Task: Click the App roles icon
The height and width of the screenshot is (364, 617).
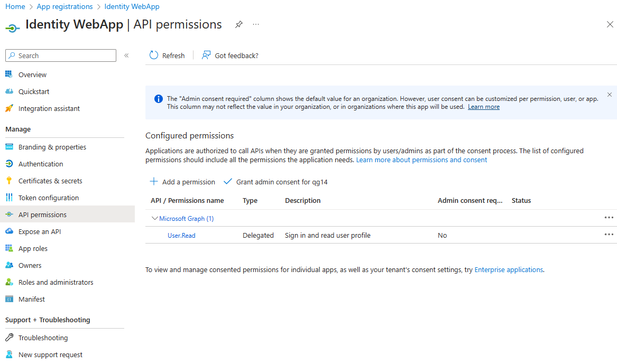Action: tap(9, 248)
